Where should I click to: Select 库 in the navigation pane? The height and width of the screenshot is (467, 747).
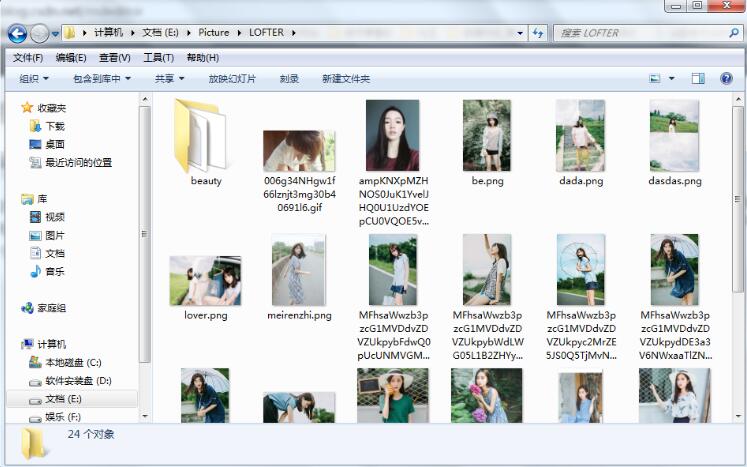(42, 199)
